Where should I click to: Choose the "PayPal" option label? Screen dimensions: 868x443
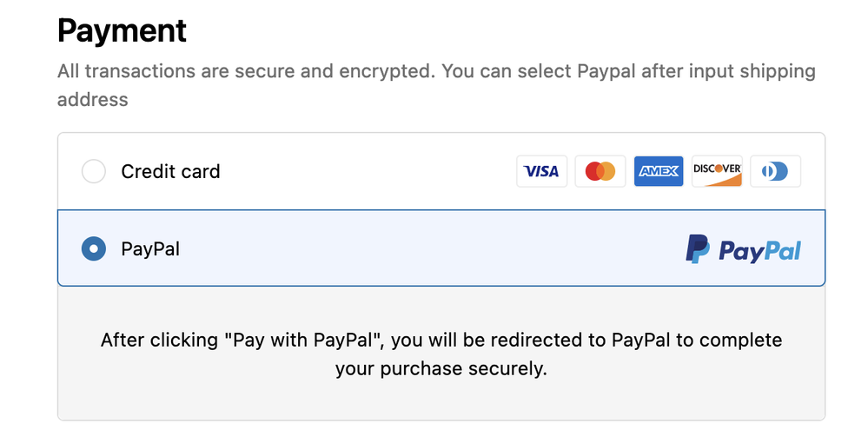150,249
